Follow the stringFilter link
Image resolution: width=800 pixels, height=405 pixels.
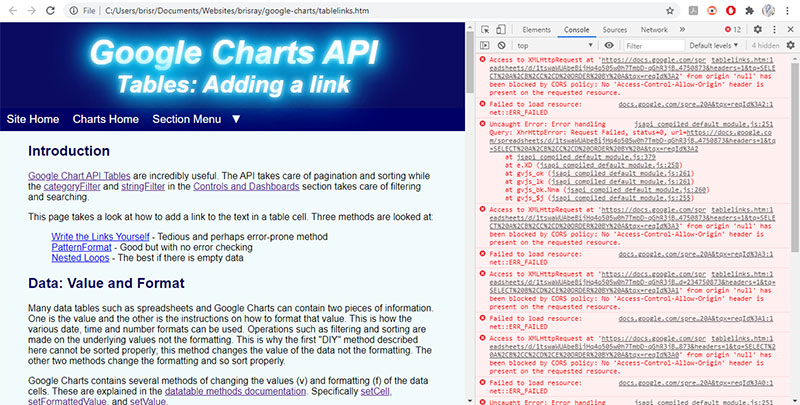[143, 186]
